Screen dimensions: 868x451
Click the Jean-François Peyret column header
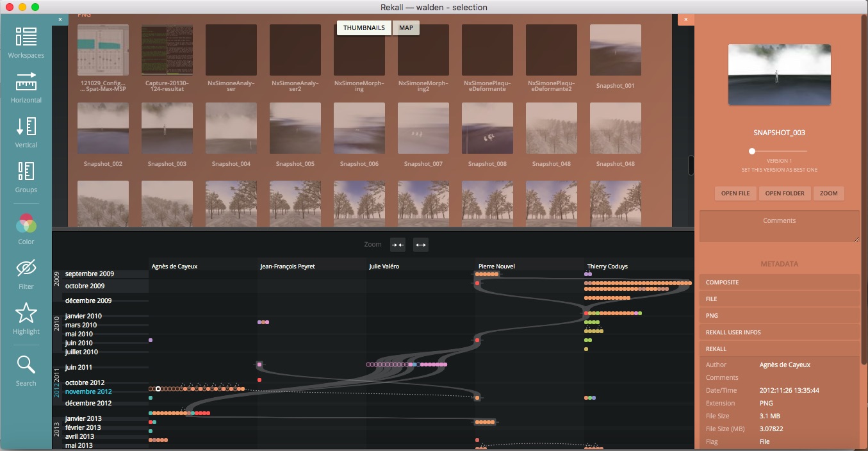coord(288,266)
